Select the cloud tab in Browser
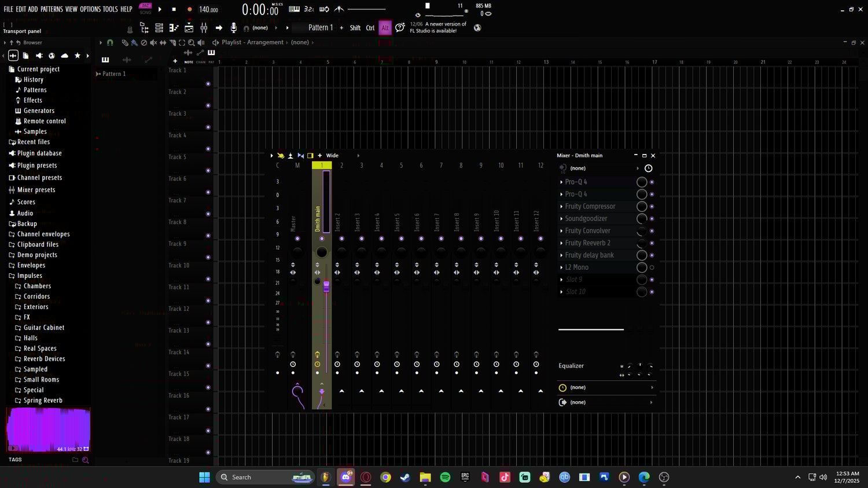Screen dimensions: 868x488 tap(64, 56)
